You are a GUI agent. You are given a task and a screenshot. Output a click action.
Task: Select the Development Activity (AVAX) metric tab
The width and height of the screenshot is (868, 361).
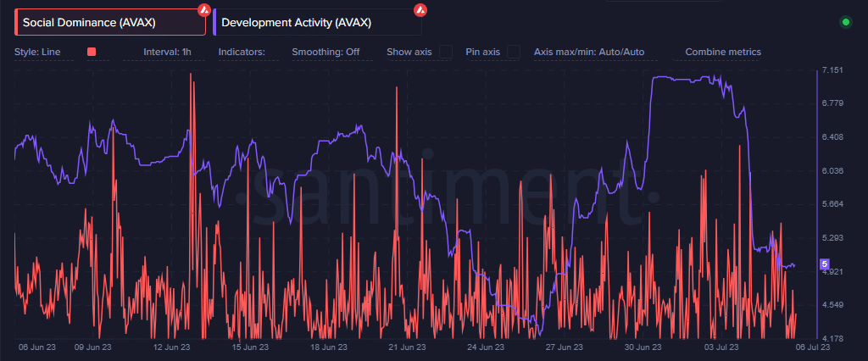coord(317,23)
